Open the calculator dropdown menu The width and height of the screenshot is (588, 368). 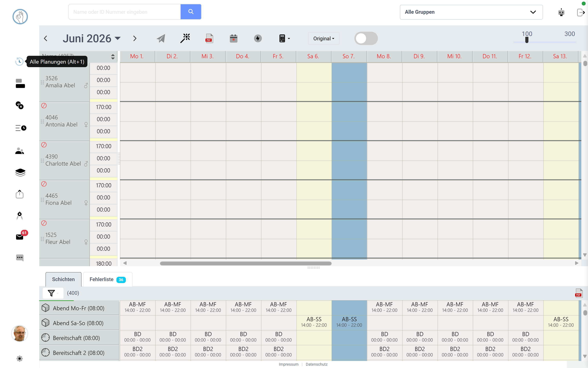(284, 38)
